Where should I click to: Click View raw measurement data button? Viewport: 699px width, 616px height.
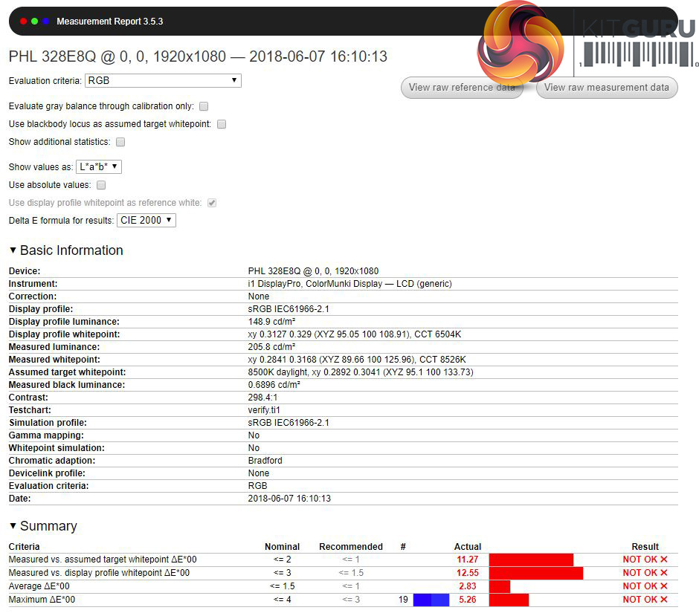coord(606,87)
